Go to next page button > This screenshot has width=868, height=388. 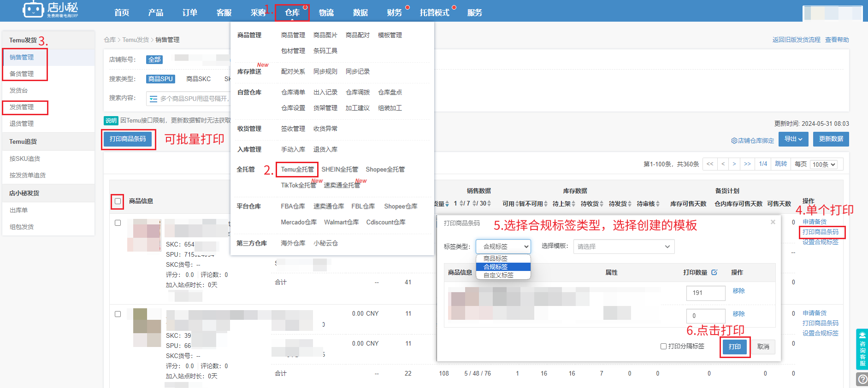coord(734,164)
